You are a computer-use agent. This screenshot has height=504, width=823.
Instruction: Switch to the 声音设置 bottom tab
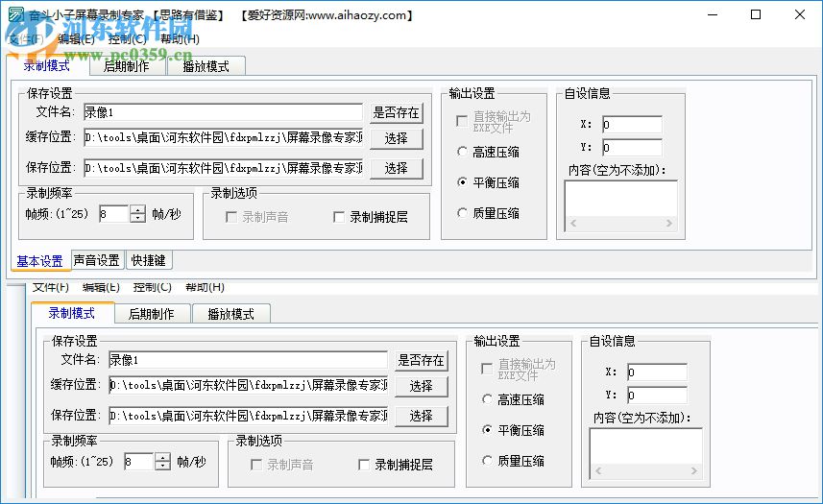pyautogui.click(x=97, y=260)
